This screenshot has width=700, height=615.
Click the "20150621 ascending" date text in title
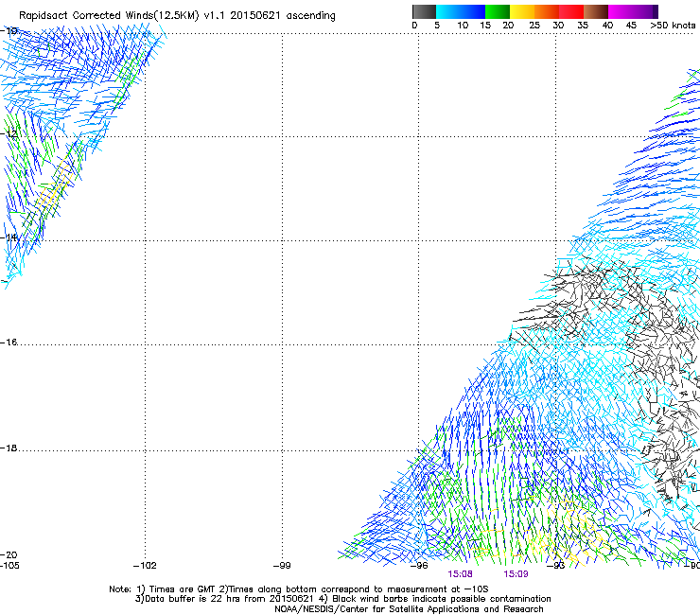283,15
